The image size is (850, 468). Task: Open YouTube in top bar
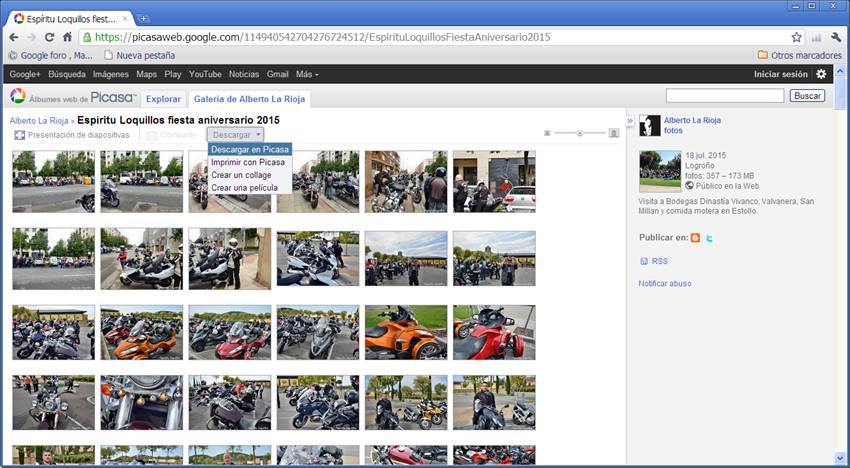coord(205,74)
